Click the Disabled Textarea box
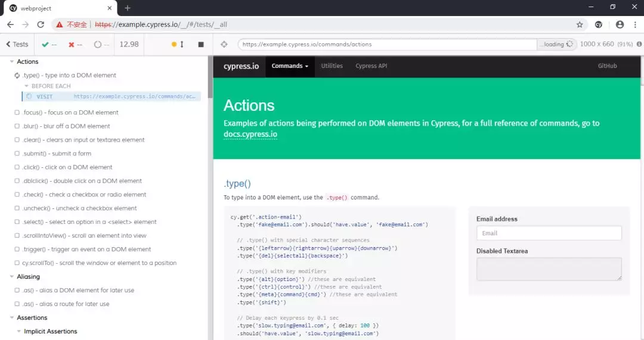 (x=549, y=269)
